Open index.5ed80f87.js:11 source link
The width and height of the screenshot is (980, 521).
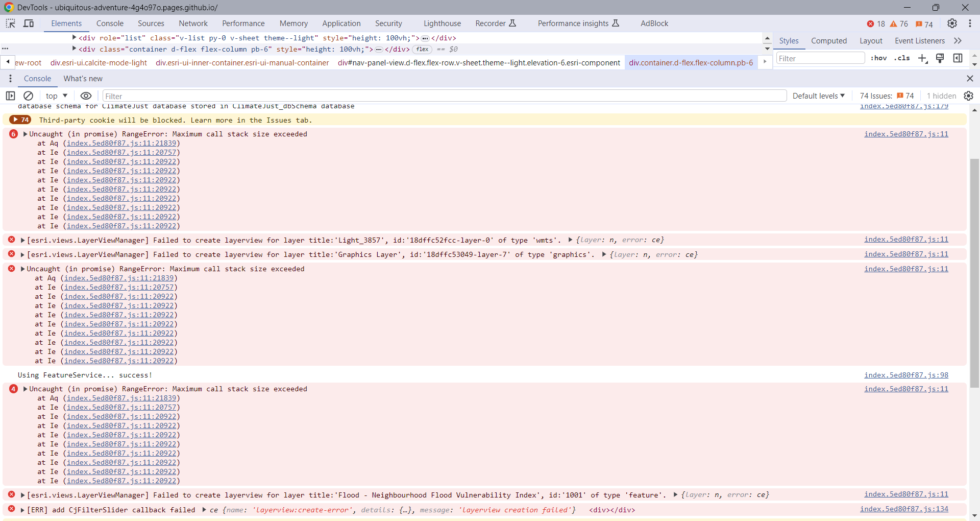(x=906, y=134)
